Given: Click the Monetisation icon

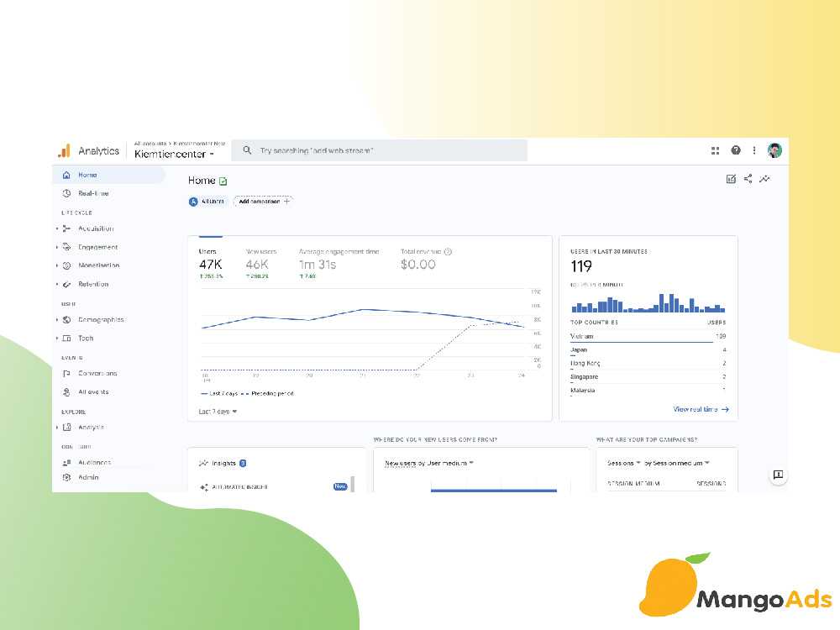Looking at the screenshot, I should click(66, 265).
